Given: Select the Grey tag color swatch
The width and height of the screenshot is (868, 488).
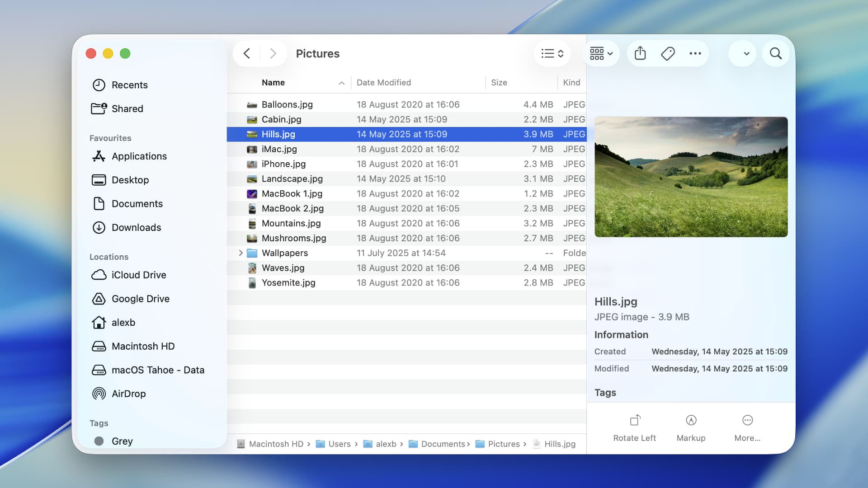Looking at the screenshot, I should click(99, 441).
